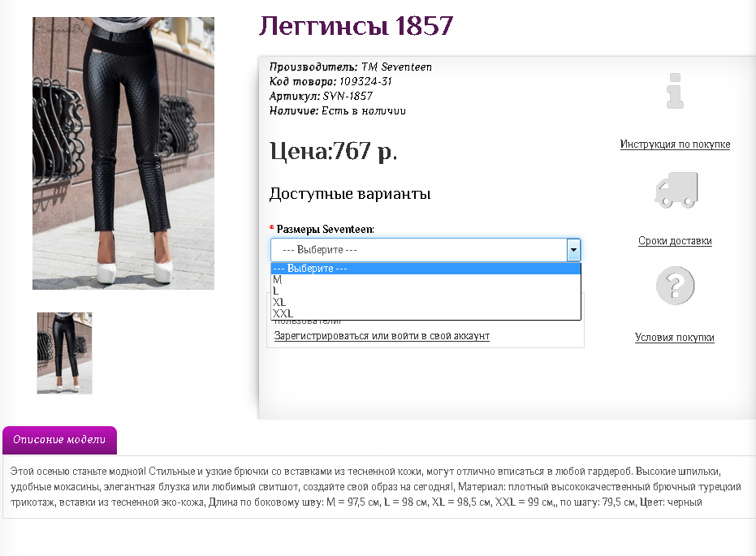Click the Леггинсы 1857 product title

point(356,25)
